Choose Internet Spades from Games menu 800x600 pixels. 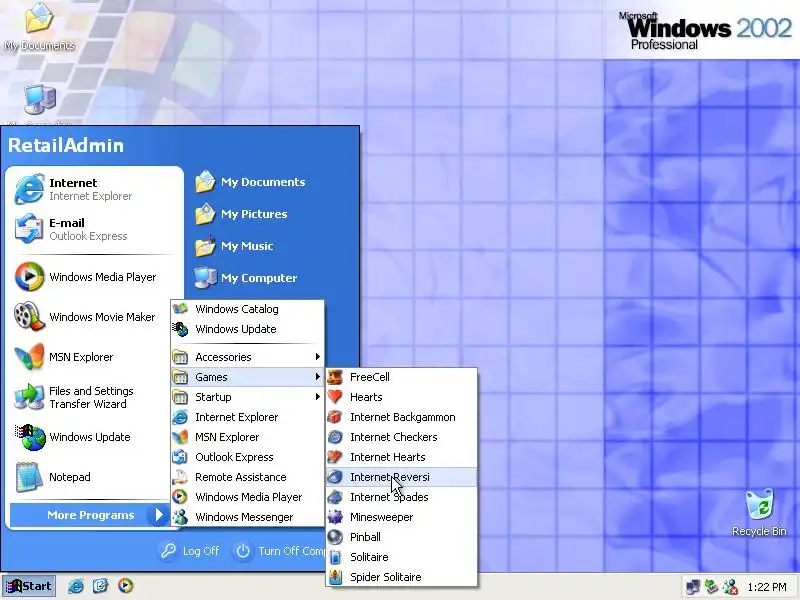[402, 496]
